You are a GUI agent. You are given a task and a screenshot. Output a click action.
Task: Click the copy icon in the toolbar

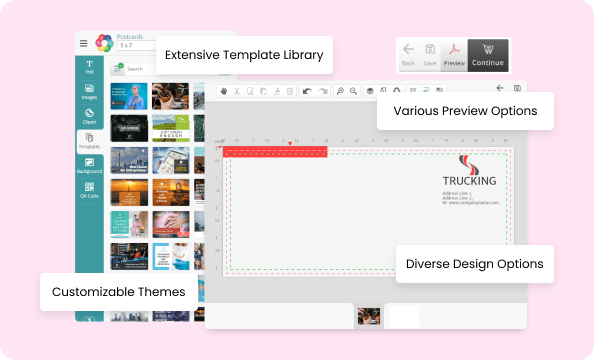click(x=250, y=91)
